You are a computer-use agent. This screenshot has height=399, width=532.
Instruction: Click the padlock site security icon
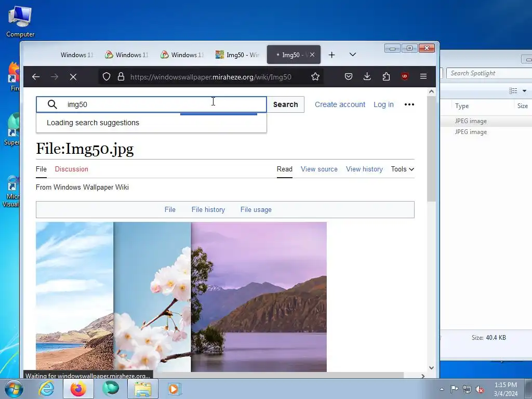pos(121,77)
